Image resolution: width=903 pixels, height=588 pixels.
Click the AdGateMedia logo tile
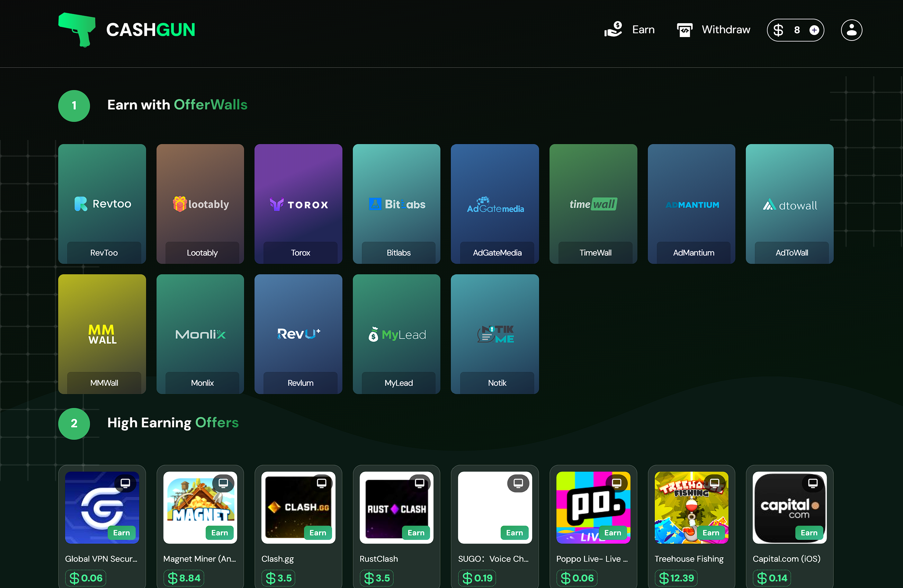point(495,204)
